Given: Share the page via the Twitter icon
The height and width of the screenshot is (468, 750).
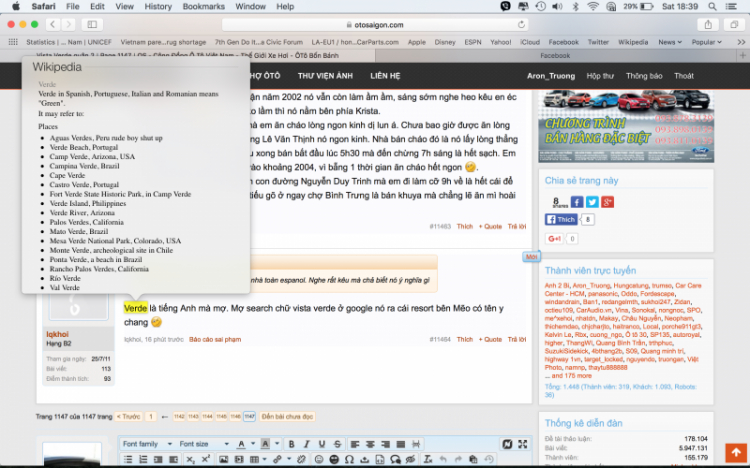Looking at the screenshot, I should pos(592,202).
